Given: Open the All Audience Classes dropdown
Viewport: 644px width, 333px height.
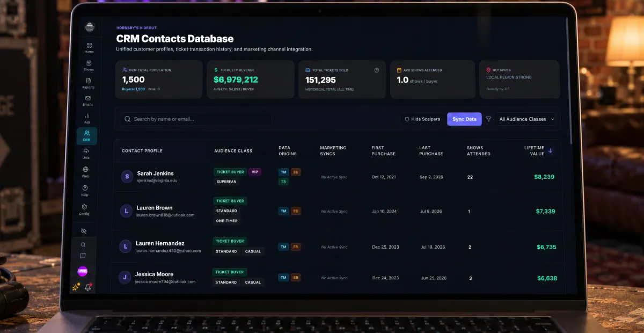Looking at the screenshot, I should point(526,119).
